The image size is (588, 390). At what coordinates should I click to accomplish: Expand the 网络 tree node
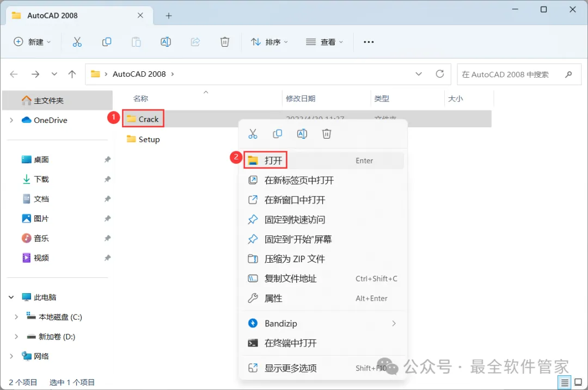pyautogui.click(x=11, y=356)
